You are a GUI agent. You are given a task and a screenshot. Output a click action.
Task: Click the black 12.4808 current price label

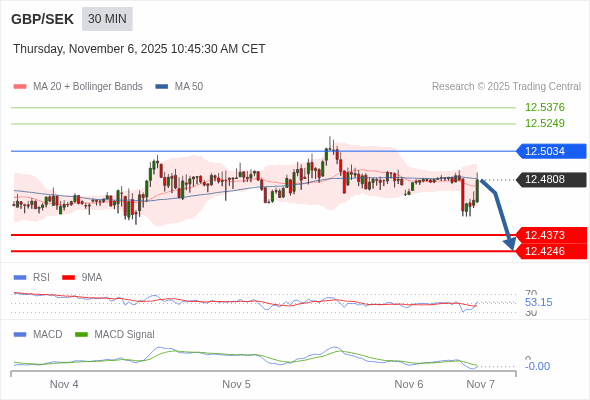(551, 179)
